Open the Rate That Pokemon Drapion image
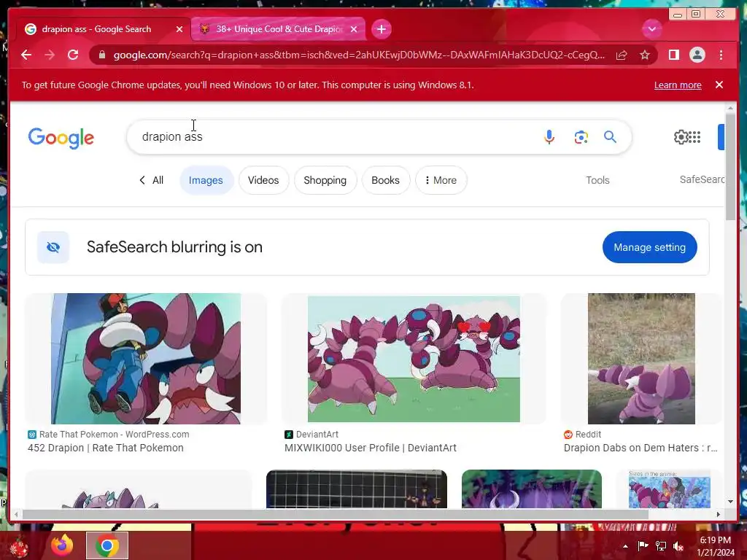 tap(146, 359)
